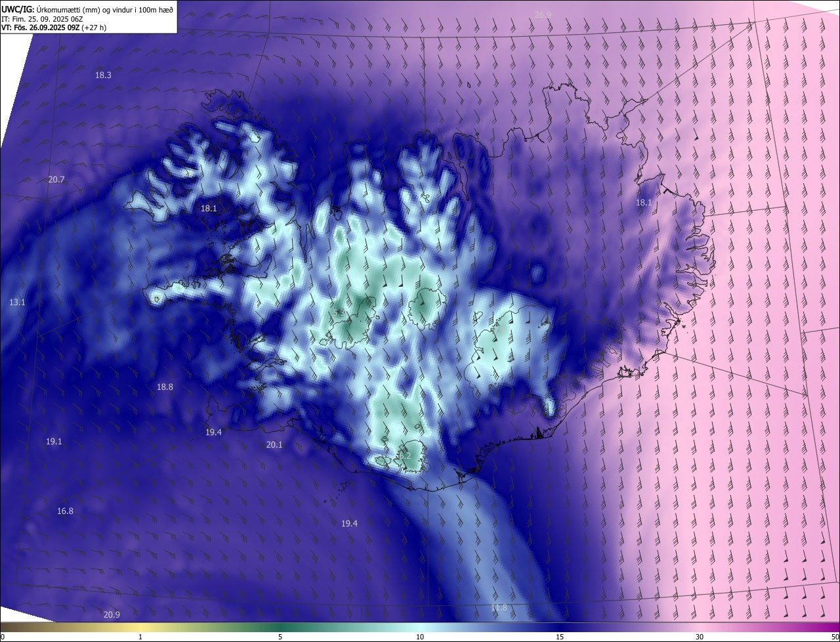This screenshot has height=642, width=840.
Task: Click the 13.1 value label on the map
Action: [17, 303]
